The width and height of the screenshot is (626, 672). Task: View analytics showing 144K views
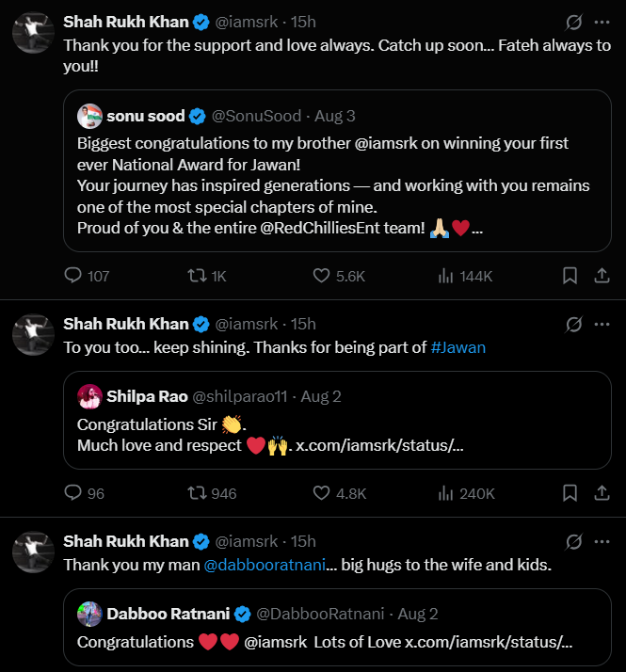pyautogui.click(x=445, y=276)
